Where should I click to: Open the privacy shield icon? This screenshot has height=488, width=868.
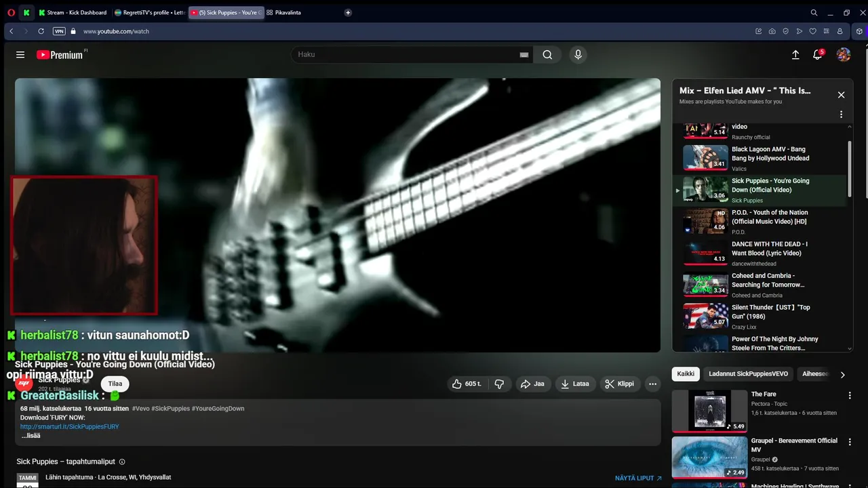point(785,31)
